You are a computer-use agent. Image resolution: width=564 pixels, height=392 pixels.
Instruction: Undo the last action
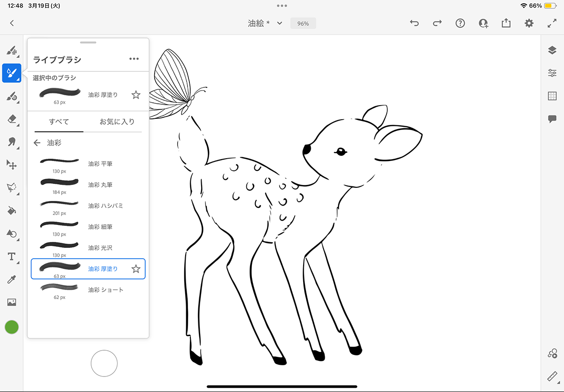coord(414,23)
